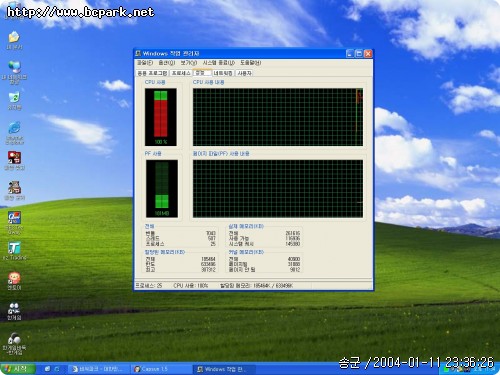The width and height of the screenshot is (500, 375).
Task: Select the Performance tab
Action: (x=202, y=72)
